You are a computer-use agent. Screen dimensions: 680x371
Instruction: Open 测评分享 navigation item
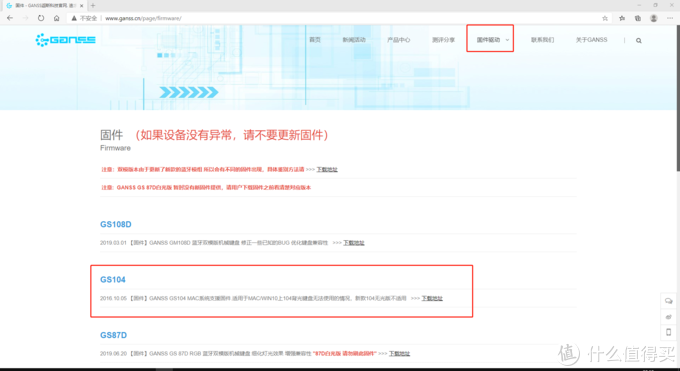point(443,40)
